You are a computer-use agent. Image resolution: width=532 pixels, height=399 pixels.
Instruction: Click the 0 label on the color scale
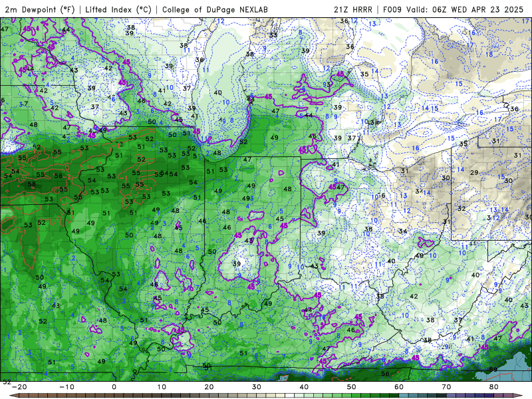pos(114,387)
